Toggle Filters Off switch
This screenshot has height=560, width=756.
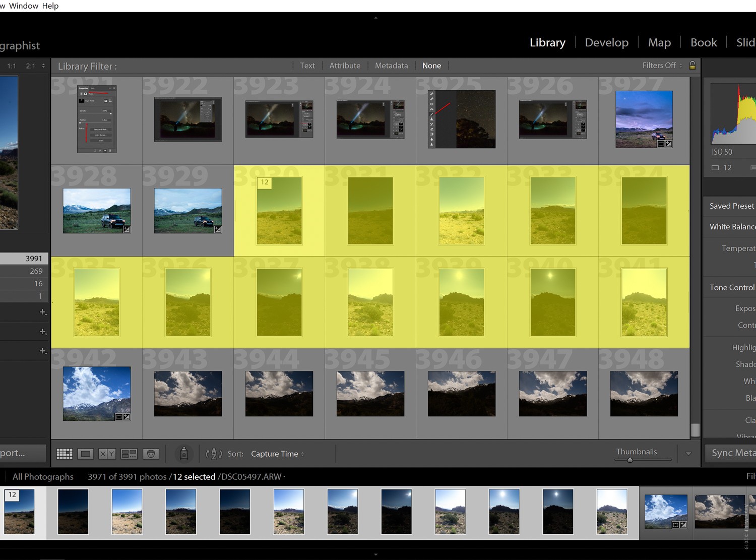pos(661,65)
